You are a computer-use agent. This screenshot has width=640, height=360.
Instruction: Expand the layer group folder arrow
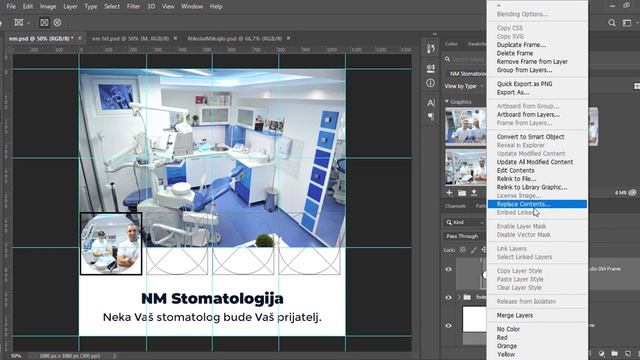tap(459, 297)
